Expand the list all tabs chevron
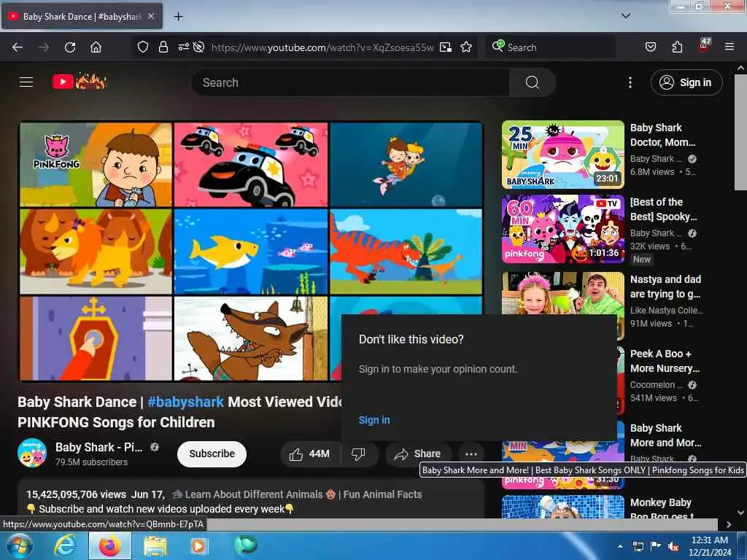Viewport: 747px width, 560px height. [625, 16]
